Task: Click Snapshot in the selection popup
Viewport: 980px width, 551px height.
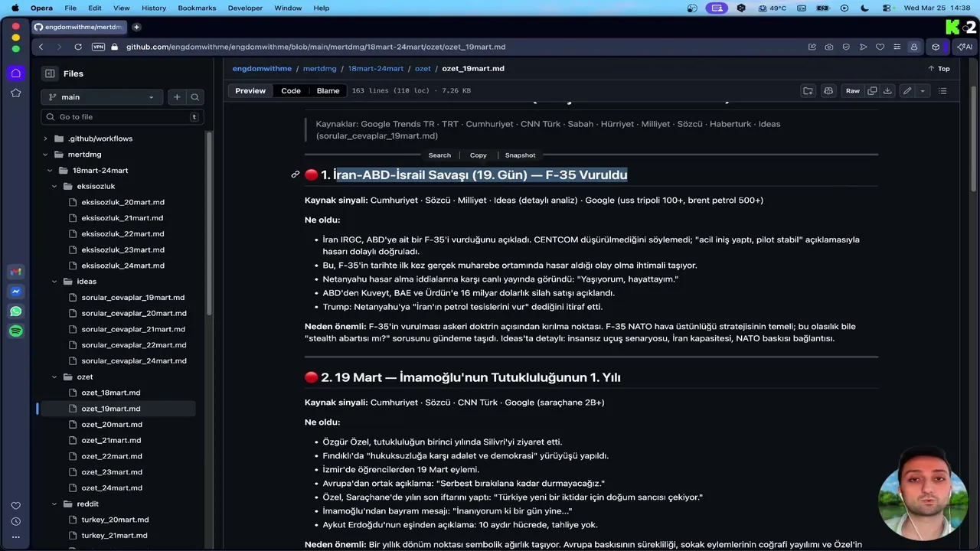Action: (520, 155)
